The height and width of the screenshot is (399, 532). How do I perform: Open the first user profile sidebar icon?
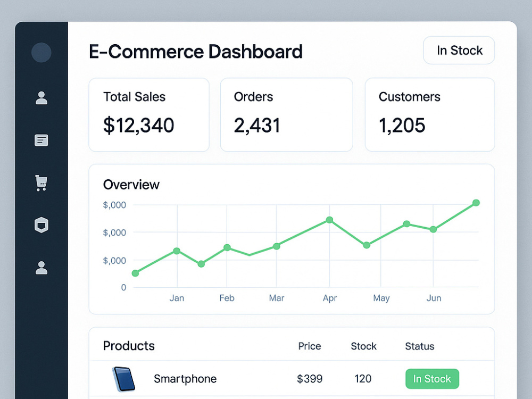tap(41, 98)
